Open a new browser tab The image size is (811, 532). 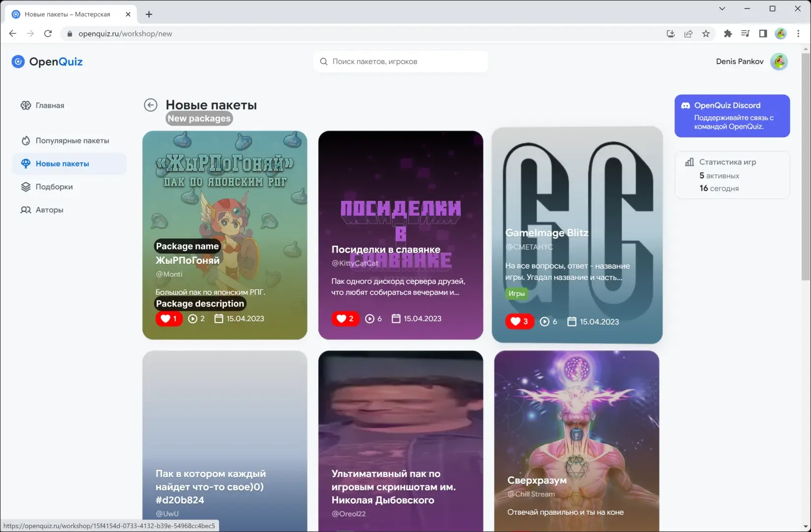click(149, 14)
